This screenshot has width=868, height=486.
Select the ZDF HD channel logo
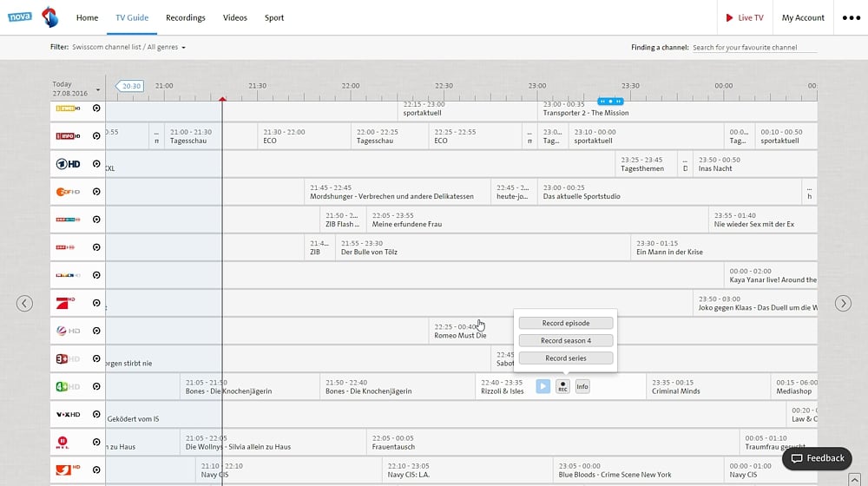coord(68,192)
